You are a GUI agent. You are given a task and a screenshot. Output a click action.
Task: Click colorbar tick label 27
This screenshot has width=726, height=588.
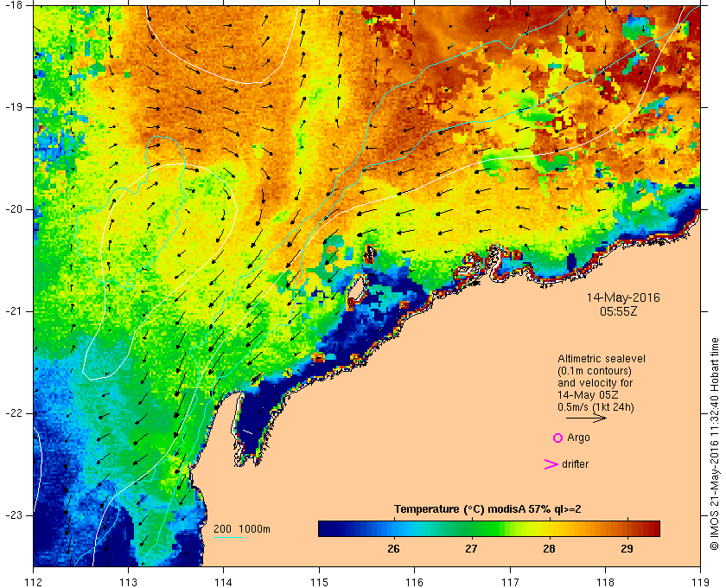pyautogui.click(x=471, y=548)
